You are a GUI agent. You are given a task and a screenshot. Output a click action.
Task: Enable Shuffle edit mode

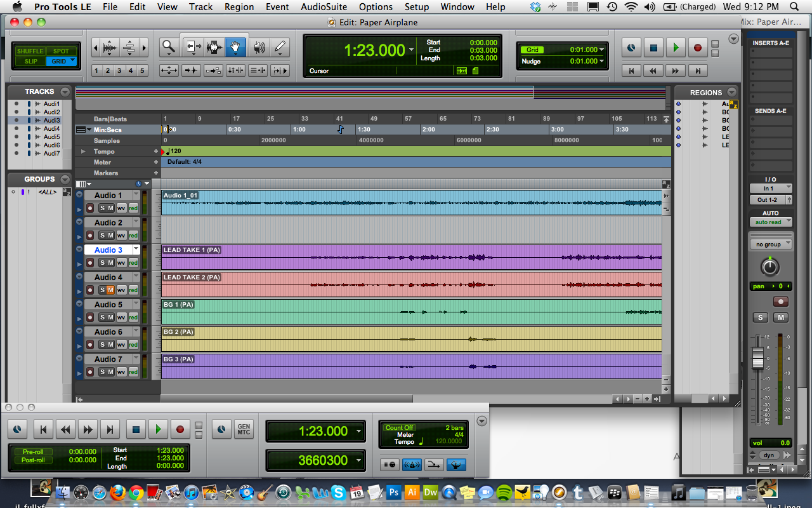point(30,51)
